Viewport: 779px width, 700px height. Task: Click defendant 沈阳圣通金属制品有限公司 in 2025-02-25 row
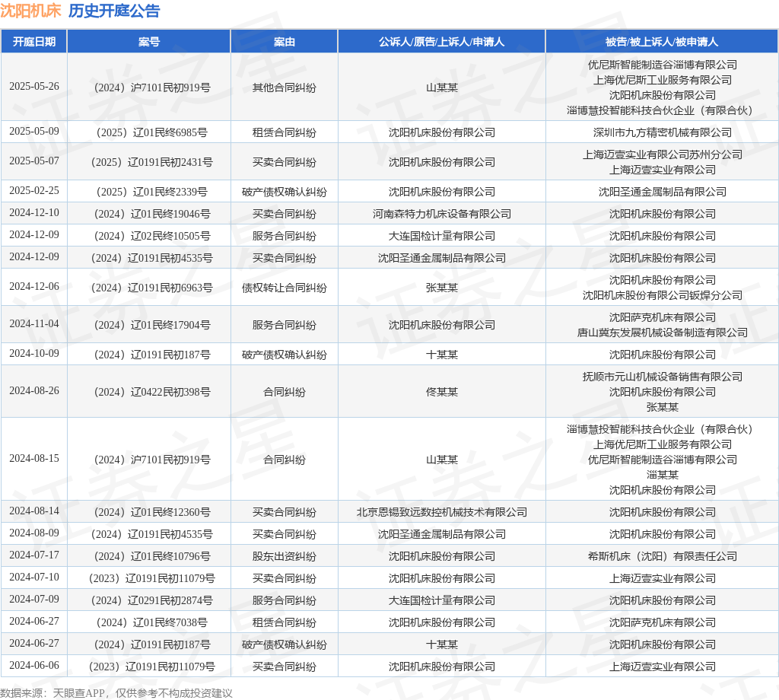pos(663,192)
